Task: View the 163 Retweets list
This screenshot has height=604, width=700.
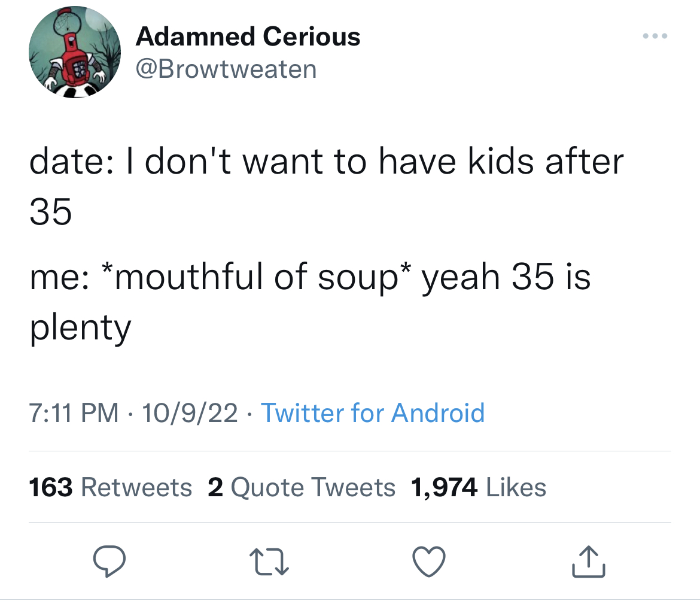Action: pyautogui.click(x=110, y=487)
